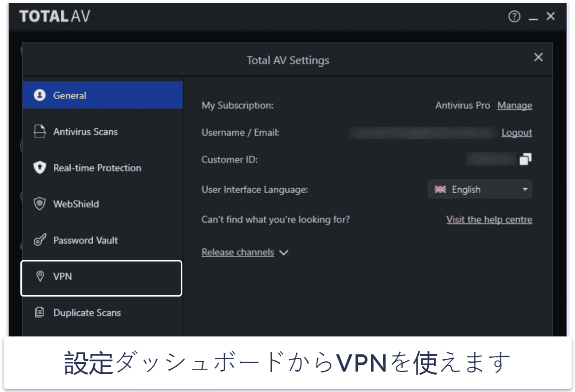Open help via the question mark icon
The width and height of the screenshot is (575, 392).
pyautogui.click(x=514, y=17)
